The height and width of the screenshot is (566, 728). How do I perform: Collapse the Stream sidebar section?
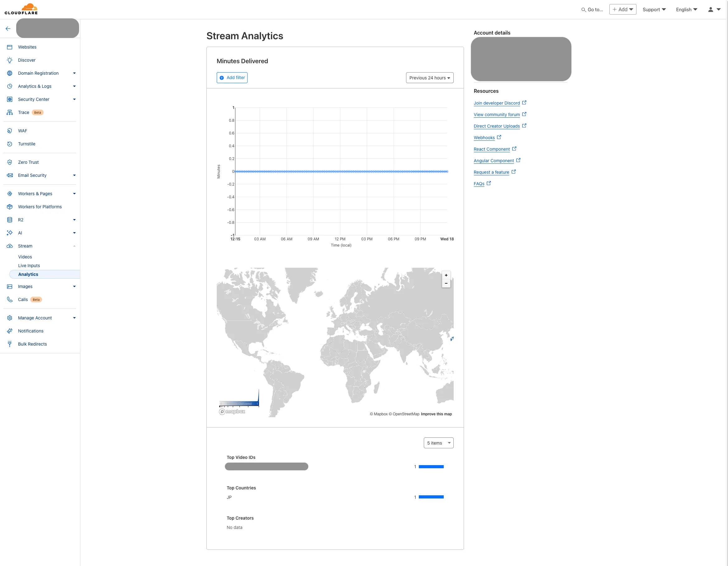(x=74, y=246)
